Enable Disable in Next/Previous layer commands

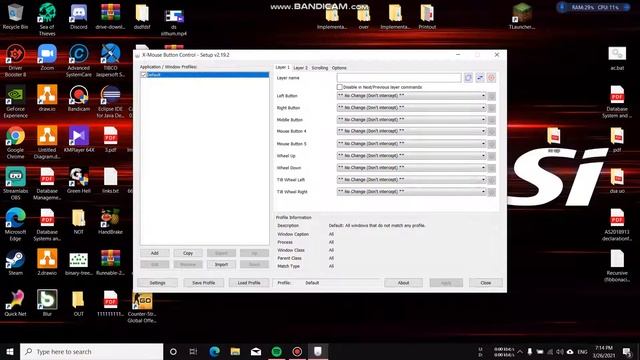point(340,87)
